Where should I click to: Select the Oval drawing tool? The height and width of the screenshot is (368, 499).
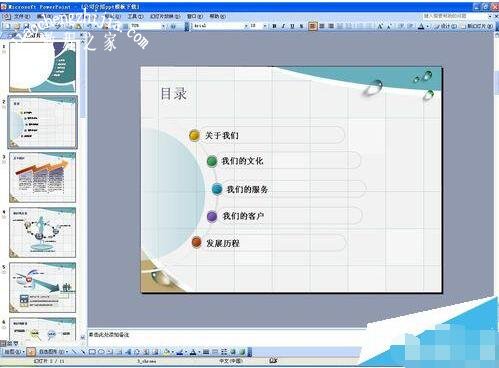point(101,352)
